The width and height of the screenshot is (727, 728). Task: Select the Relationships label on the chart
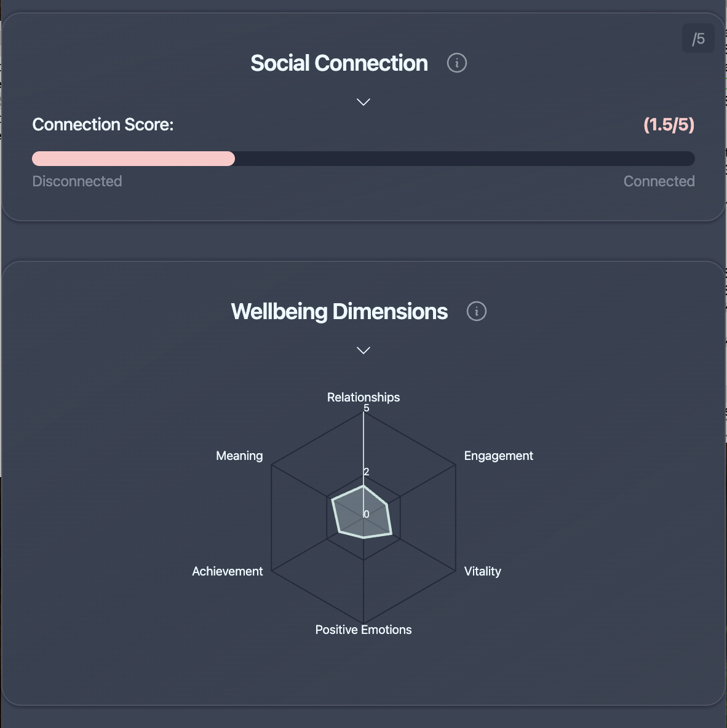(363, 397)
